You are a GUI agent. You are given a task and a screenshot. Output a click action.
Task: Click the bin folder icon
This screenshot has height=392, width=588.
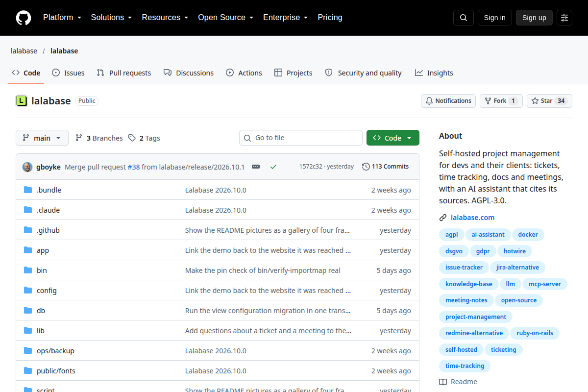[28, 270]
